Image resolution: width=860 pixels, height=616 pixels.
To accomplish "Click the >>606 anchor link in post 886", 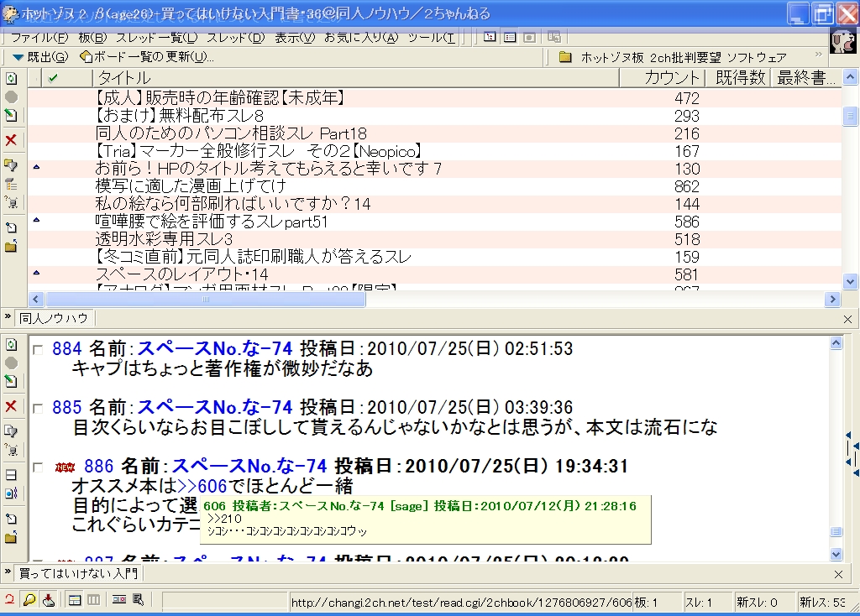I will click(202, 486).
